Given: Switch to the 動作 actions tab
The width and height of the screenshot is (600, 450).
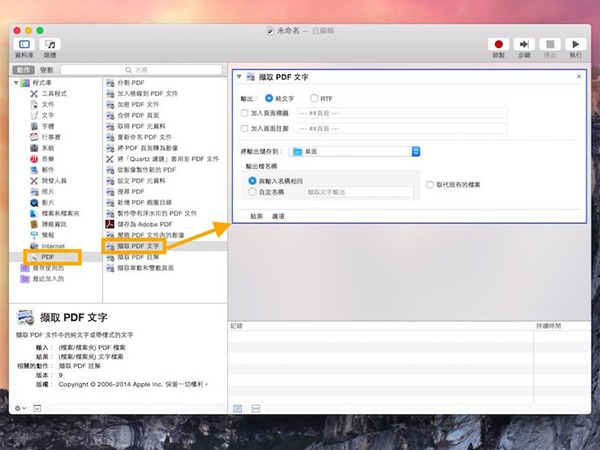Looking at the screenshot, I should coord(24,70).
